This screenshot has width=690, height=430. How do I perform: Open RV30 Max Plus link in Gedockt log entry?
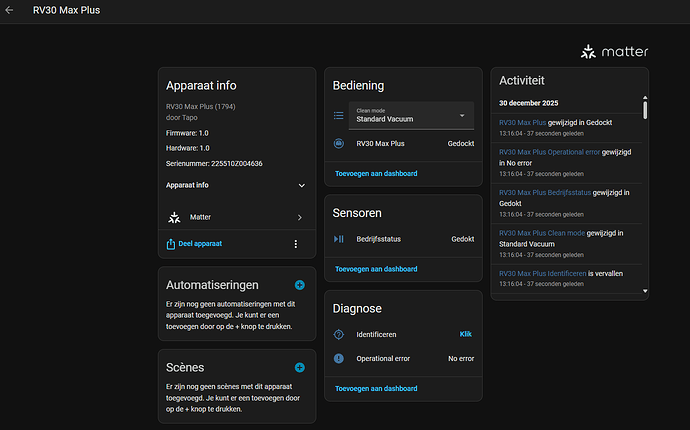point(522,123)
